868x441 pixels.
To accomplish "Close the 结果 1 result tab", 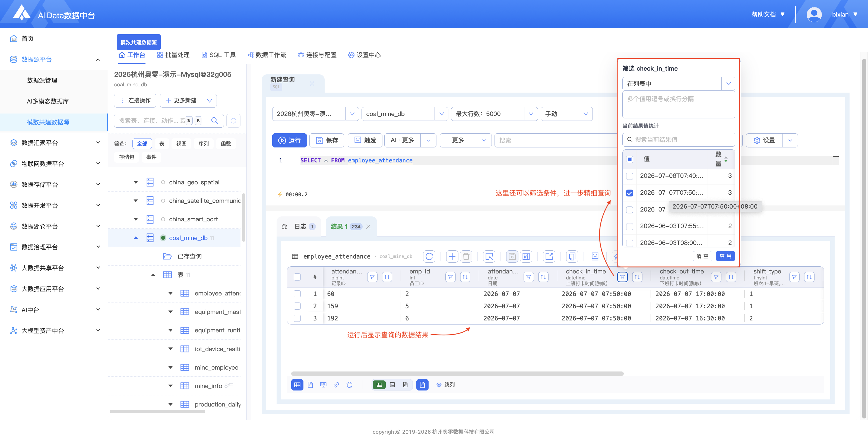I will pyautogui.click(x=368, y=226).
